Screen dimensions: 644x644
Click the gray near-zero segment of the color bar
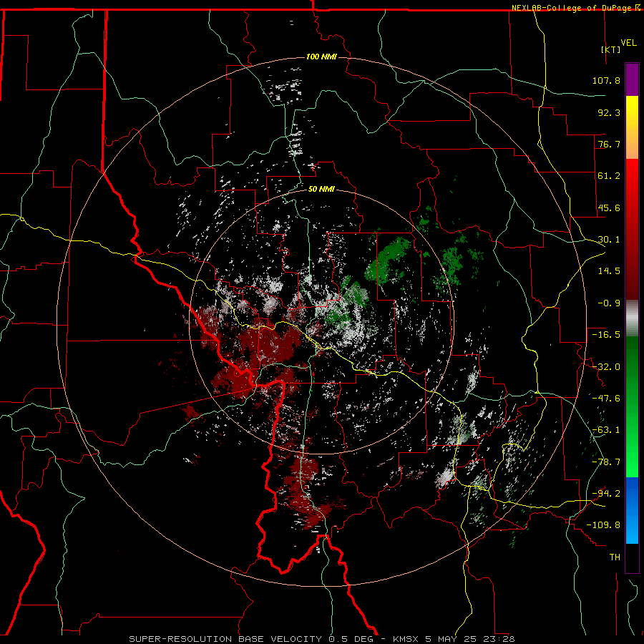point(632,318)
